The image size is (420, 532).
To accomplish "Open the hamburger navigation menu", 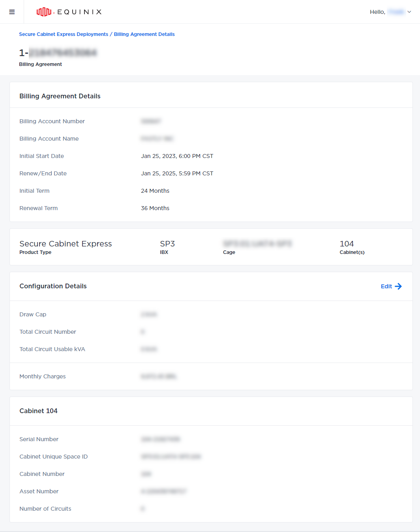I will pyautogui.click(x=12, y=12).
